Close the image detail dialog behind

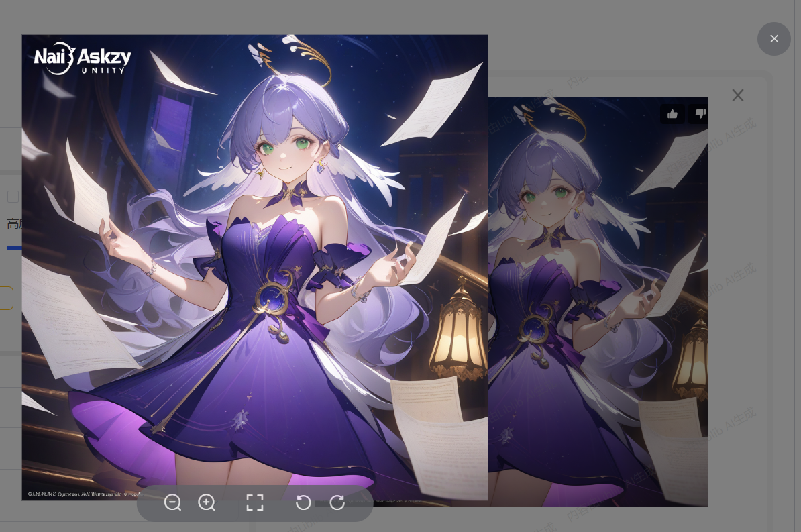click(738, 95)
